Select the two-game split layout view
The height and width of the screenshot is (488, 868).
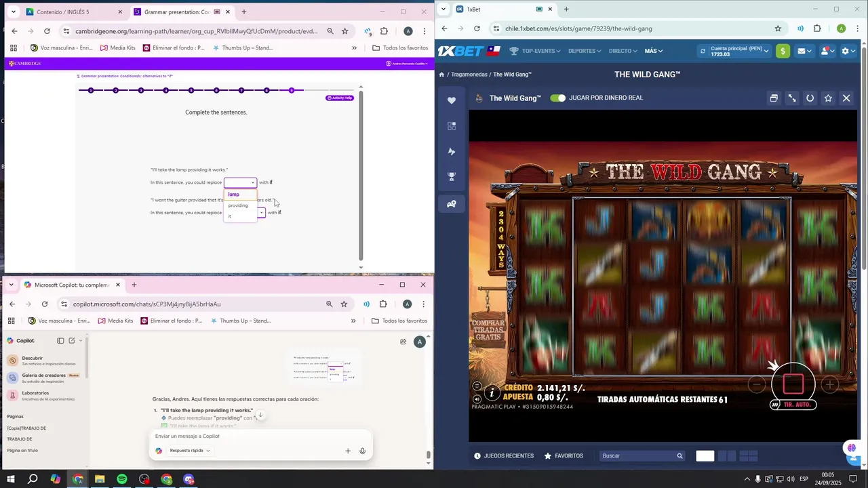(727, 456)
